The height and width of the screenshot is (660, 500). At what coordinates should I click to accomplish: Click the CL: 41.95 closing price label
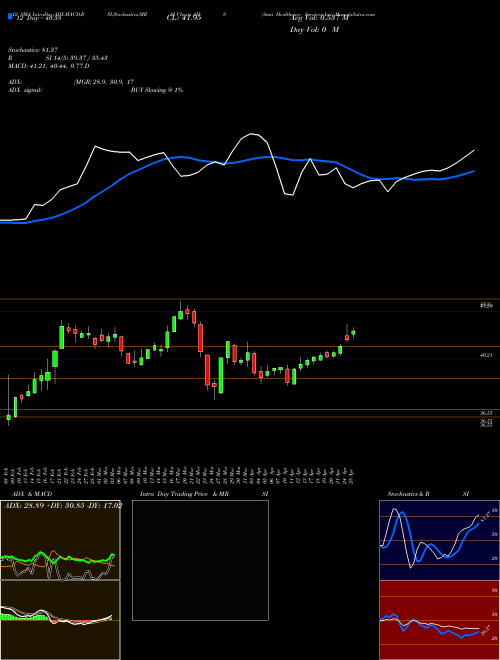coord(184,18)
